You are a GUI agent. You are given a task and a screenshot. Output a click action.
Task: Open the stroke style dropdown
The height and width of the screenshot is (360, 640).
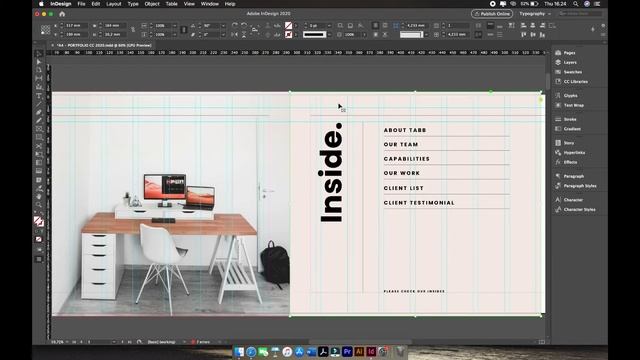coord(329,35)
